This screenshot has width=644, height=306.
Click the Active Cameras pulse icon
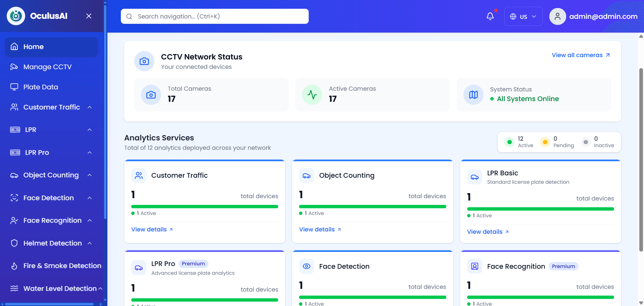click(312, 95)
